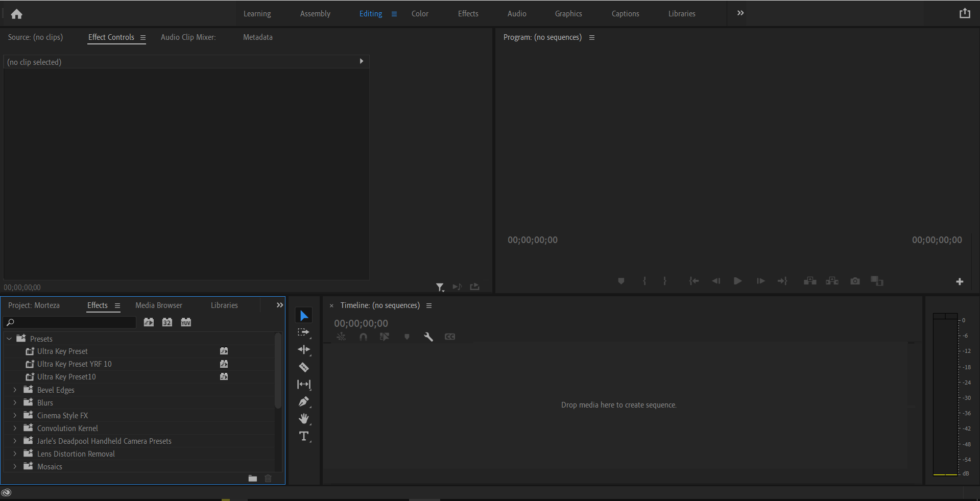Select the Hand tool
Viewport: 980px width, 501px height.
click(304, 419)
